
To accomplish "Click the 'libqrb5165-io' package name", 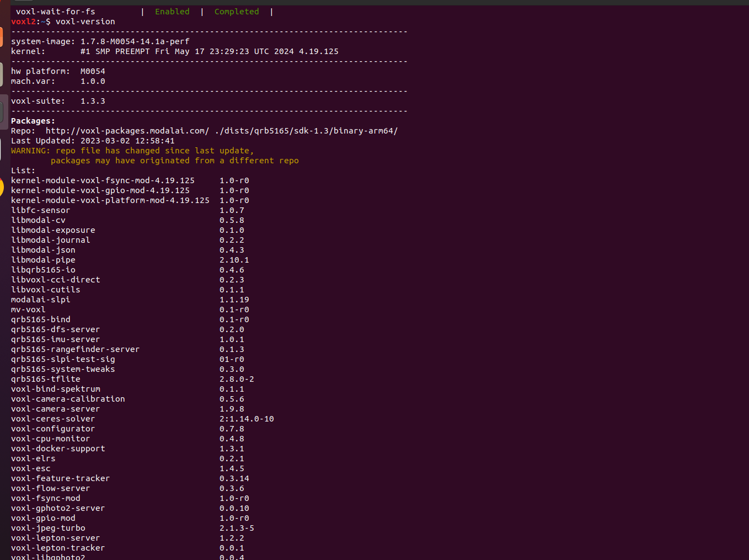I will click(43, 270).
